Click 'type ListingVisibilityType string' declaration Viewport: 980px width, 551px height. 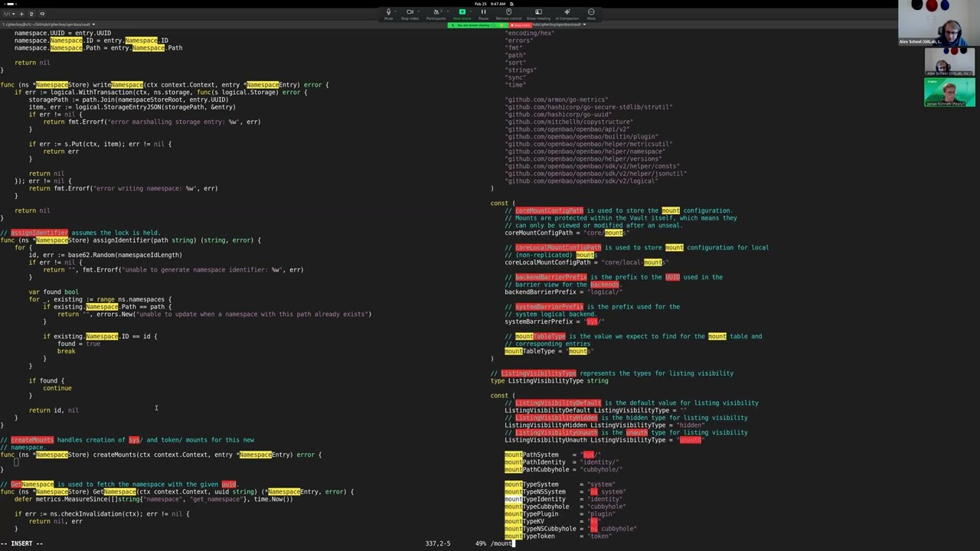pyautogui.click(x=550, y=380)
